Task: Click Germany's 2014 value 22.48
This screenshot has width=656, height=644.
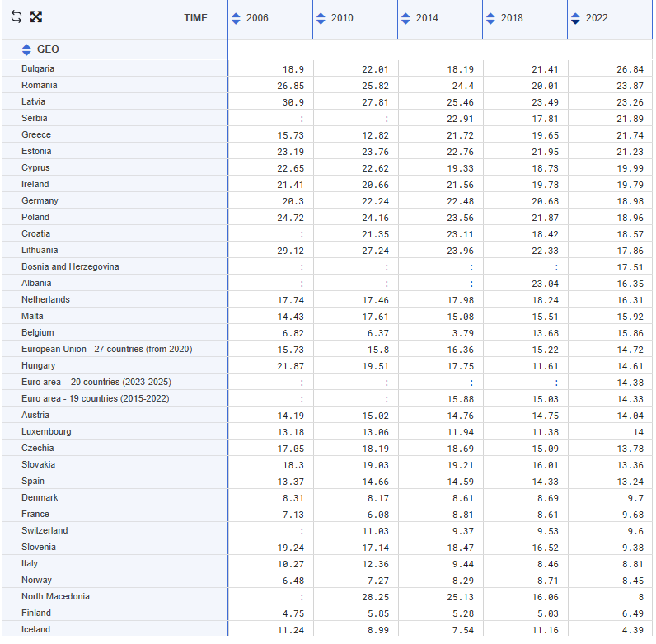Action: (460, 201)
